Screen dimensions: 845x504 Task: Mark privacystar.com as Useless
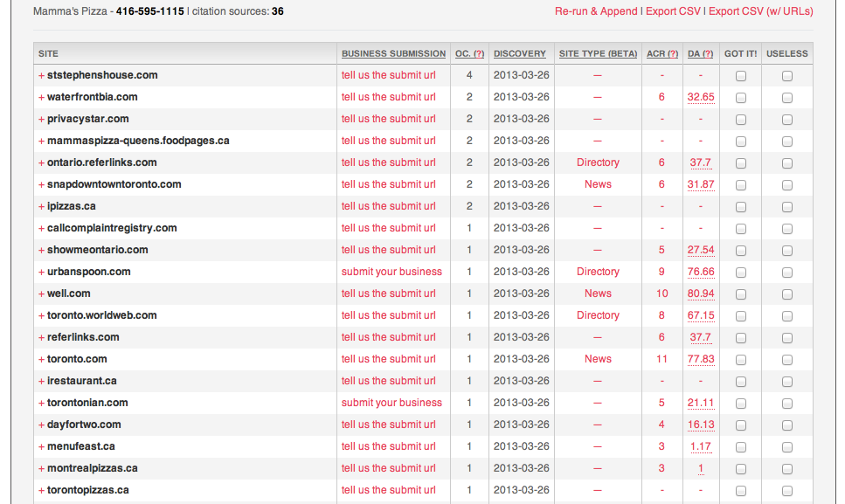pos(787,120)
